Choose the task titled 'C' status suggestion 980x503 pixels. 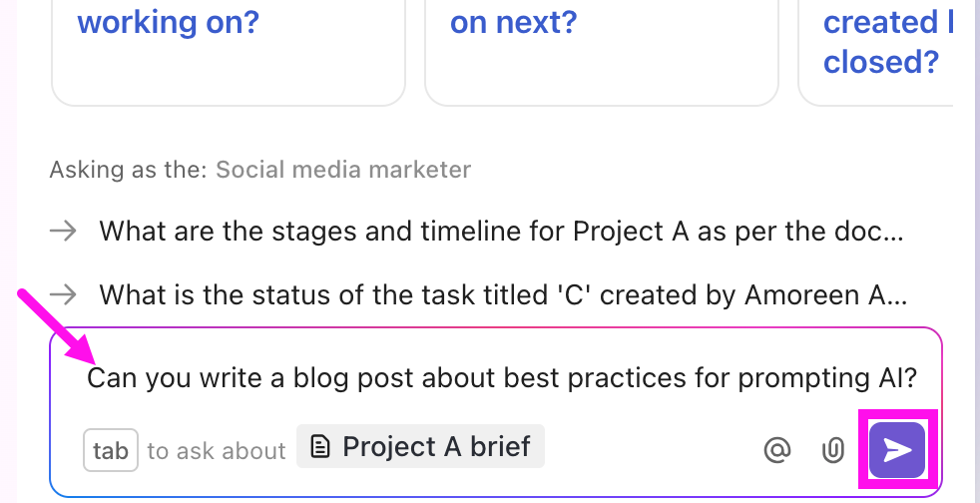tap(503, 294)
